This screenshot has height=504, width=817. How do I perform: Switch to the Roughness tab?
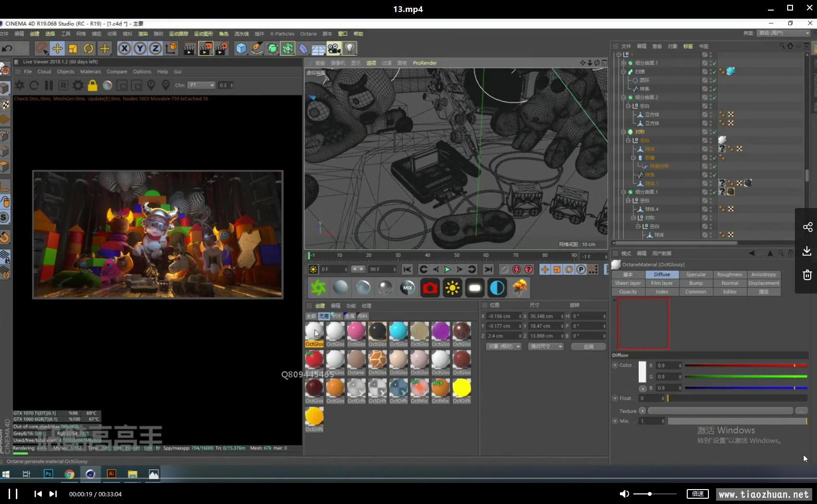[x=730, y=274]
